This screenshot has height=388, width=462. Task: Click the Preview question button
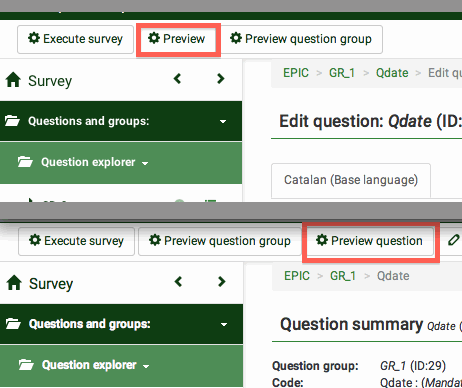click(370, 241)
